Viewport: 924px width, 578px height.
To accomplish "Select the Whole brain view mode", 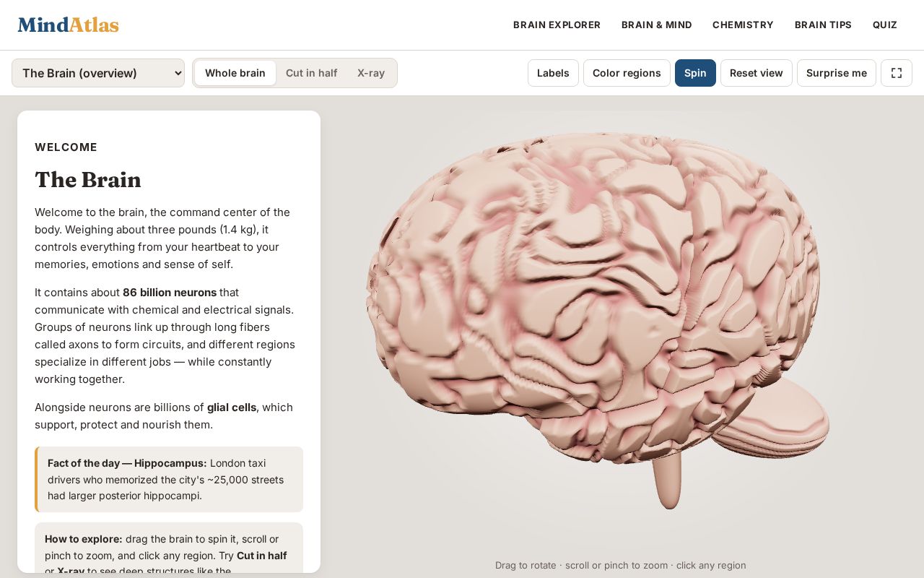I will click(235, 73).
